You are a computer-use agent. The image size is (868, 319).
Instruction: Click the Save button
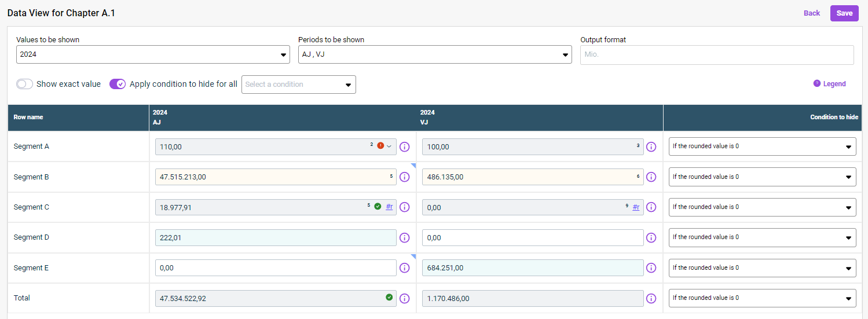pos(844,13)
